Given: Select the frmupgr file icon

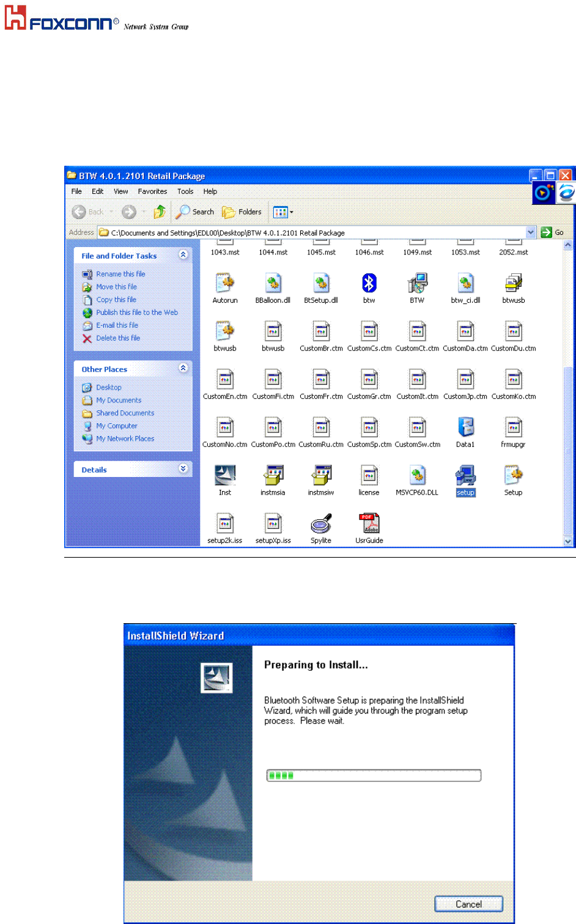Looking at the screenshot, I should pyautogui.click(x=514, y=427).
